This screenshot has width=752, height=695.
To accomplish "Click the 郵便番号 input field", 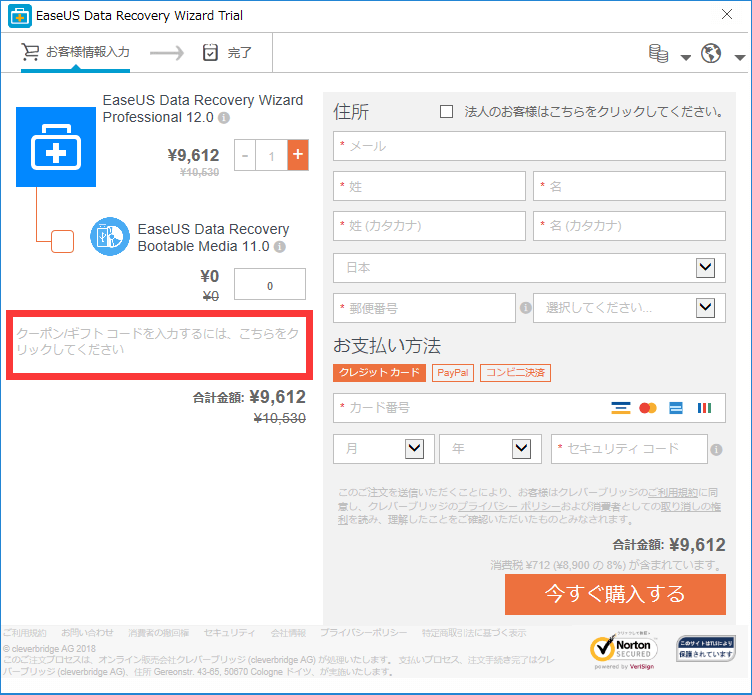I will pyautogui.click(x=424, y=308).
